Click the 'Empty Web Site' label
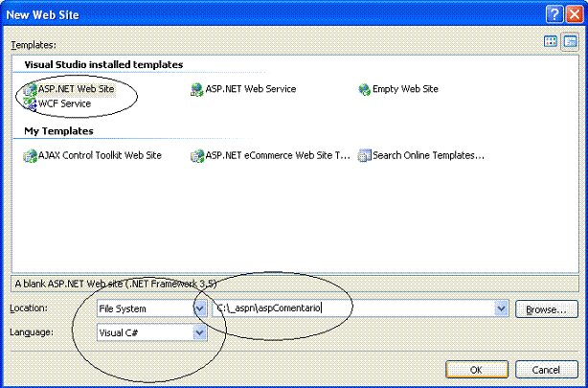The width and height of the screenshot is (588, 388). tap(405, 89)
